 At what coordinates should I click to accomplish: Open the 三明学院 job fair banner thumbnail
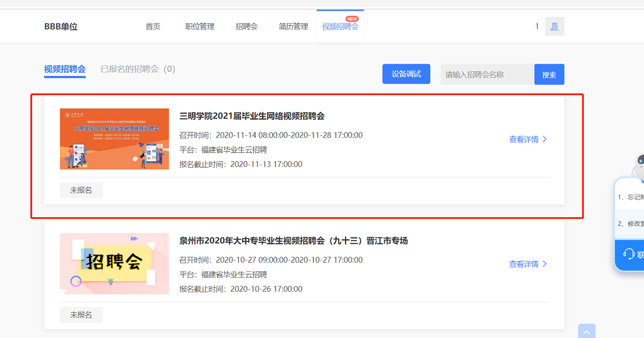point(114,139)
